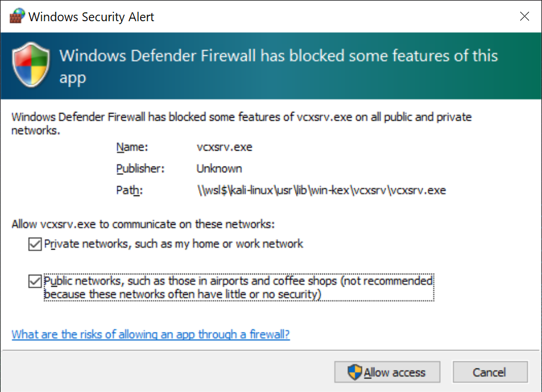Uncheck the Public networks checkbox
This screenshot has height=392, width=542.
coord(34,281)
